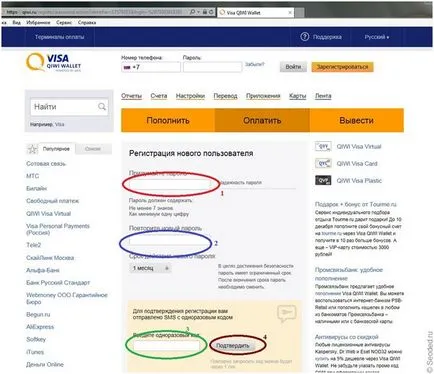Click the magnifier icon in Найти box

102,107
